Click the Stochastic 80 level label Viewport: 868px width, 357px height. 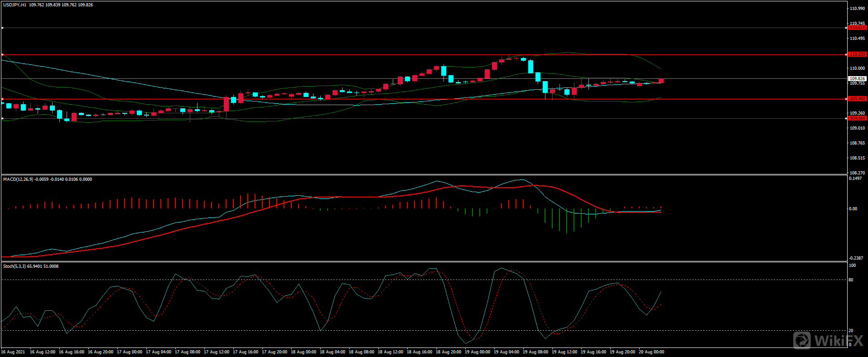click(851, 280)
